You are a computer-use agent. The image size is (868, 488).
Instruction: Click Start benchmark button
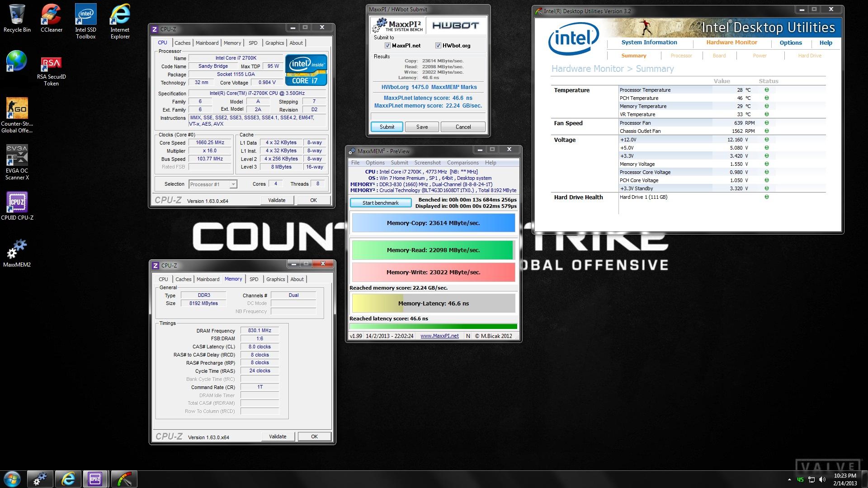(381, 203)
